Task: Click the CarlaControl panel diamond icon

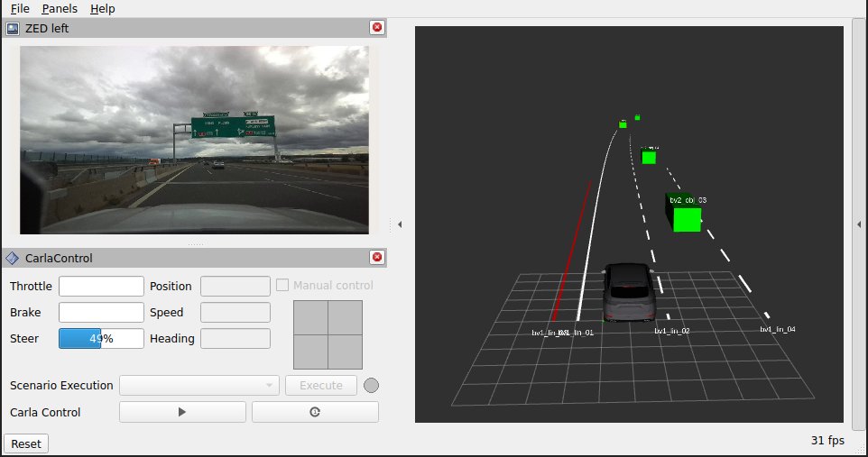Action: point(12,258)
